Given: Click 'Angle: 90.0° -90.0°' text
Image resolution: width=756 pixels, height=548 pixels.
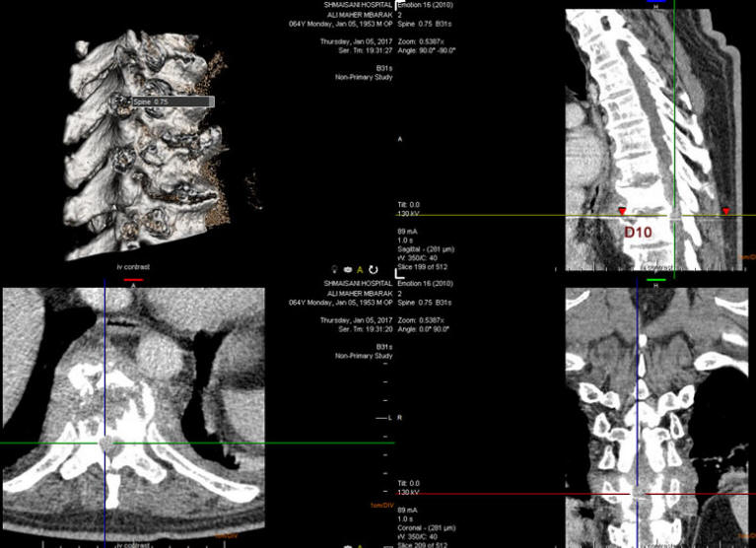Looking at the screenshot, I should coord(427,50).
